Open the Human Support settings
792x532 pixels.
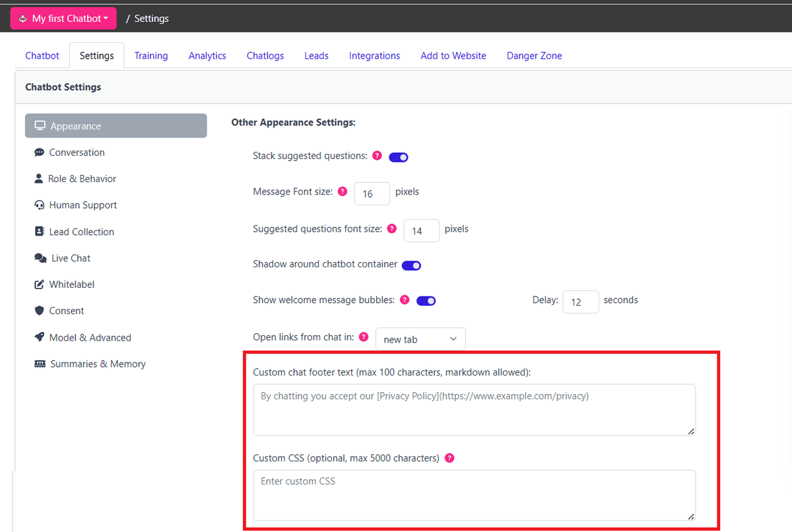(82, 205)
